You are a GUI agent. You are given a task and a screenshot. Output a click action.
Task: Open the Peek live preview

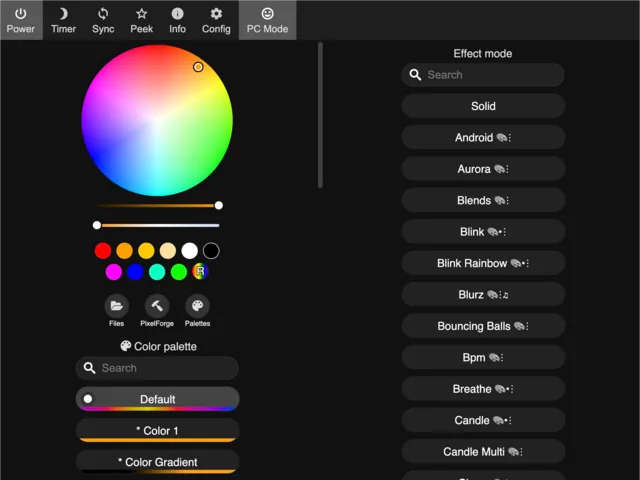coord(142,20)
